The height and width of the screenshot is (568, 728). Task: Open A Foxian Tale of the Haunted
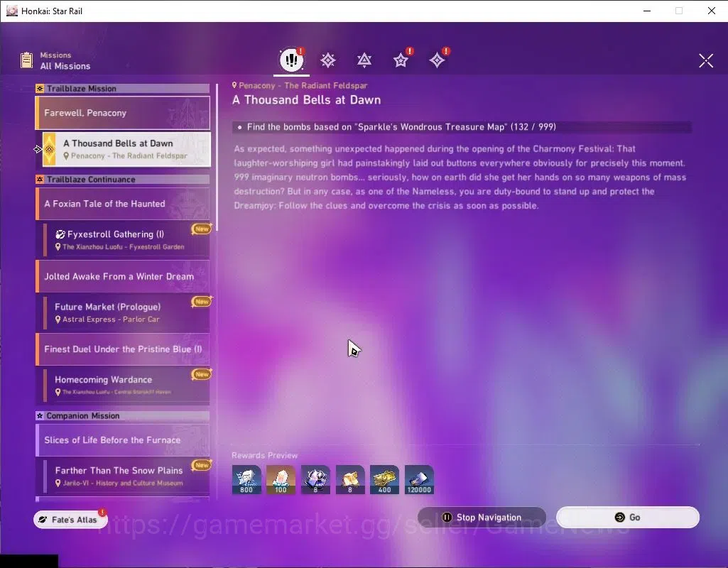click(x=123, y=204)
